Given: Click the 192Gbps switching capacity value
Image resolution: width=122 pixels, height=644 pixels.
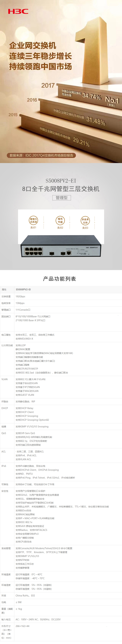Looking at the screenshot, I should pos(20,296).
